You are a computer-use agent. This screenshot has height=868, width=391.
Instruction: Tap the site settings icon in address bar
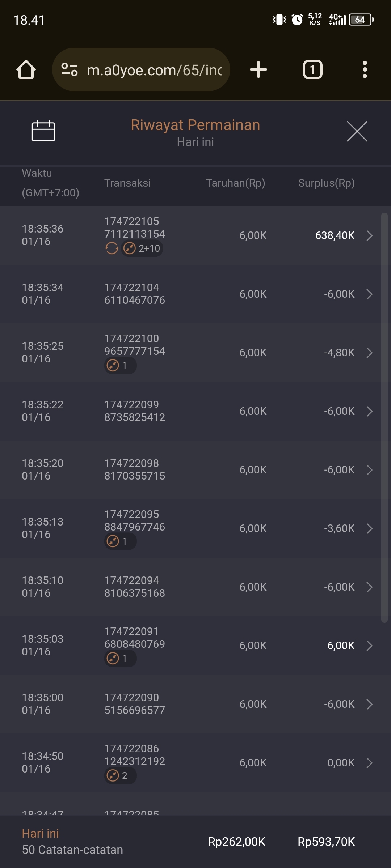(70, 69)
